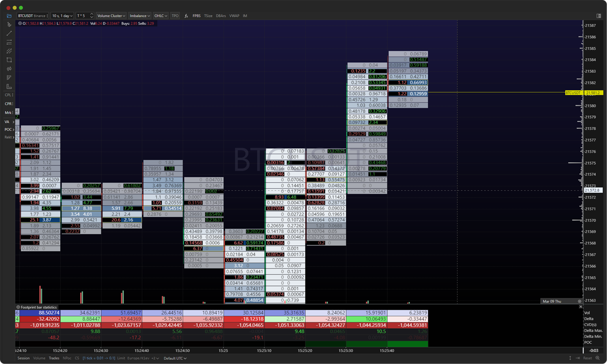Screen dimensions: 607x364
Task: Open the Imbalance settings dropdown
Action: tap(139, 16)
